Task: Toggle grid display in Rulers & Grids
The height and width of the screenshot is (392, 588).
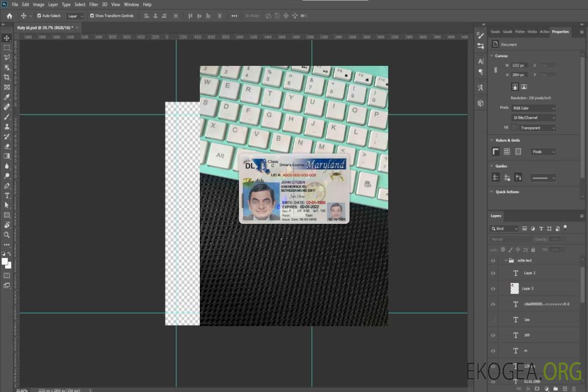Action: click(x=506, y=152)
